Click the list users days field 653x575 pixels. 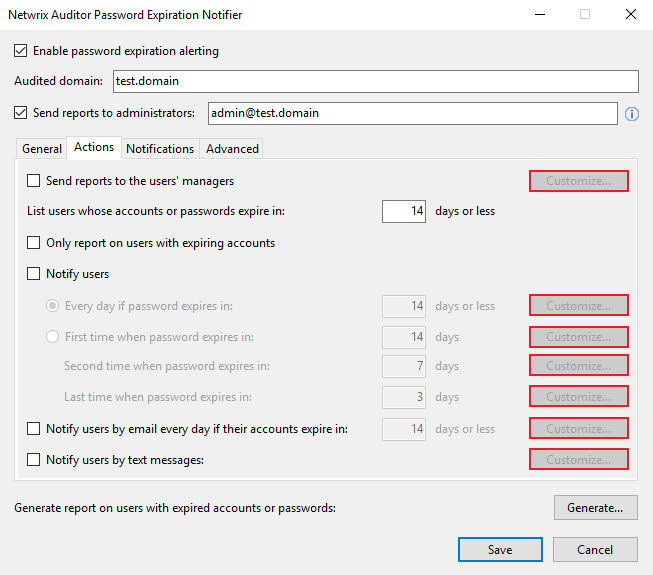(404, 211)
